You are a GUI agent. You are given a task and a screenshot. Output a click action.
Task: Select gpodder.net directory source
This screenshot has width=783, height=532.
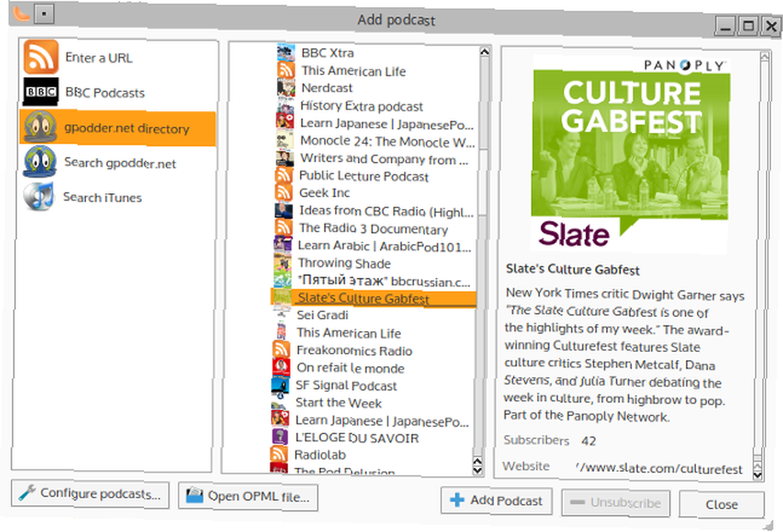(x=118, y=128)
